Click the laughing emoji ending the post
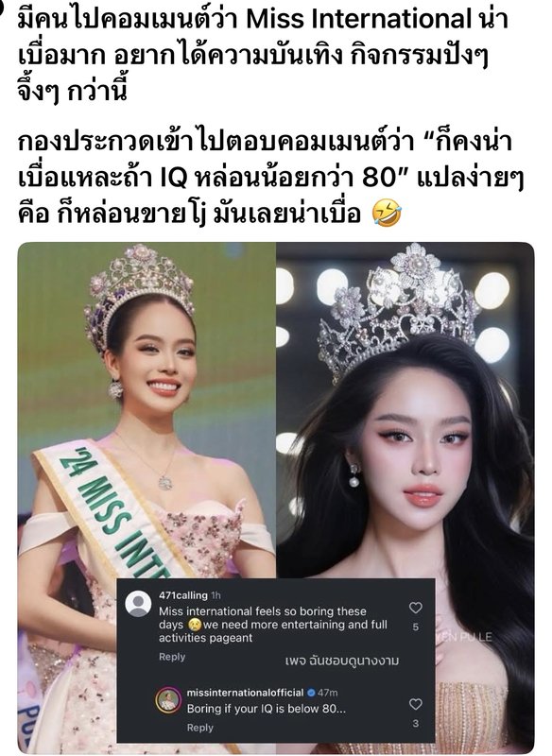The width and height of the screenshot is (552, 756). (387, 213)
